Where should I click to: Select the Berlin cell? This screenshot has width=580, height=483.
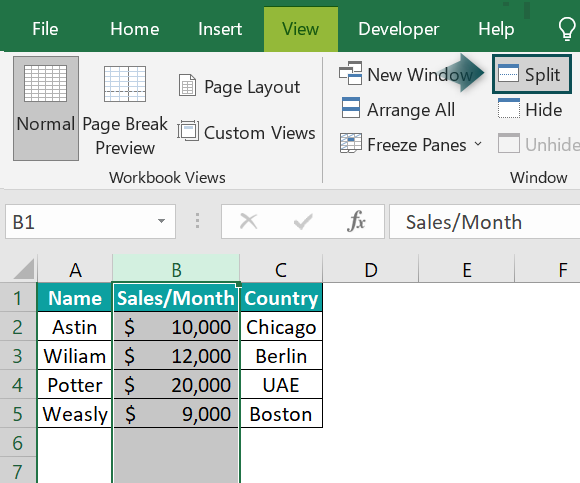(281, 355)
